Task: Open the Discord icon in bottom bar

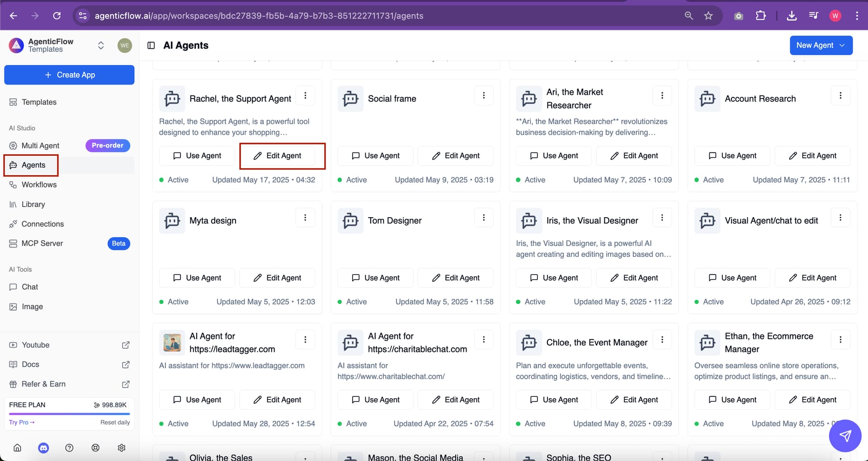Action: click(x=43, y=448)
